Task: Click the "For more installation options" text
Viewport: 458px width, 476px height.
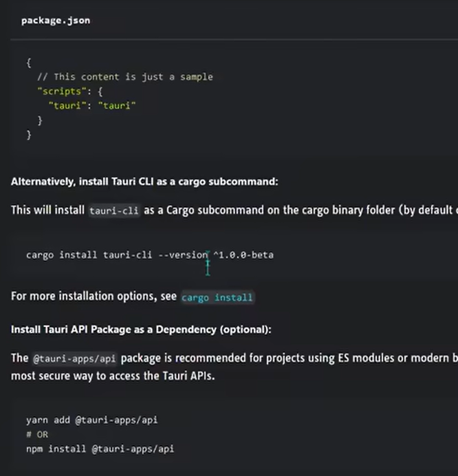Action: click(94, 297)
